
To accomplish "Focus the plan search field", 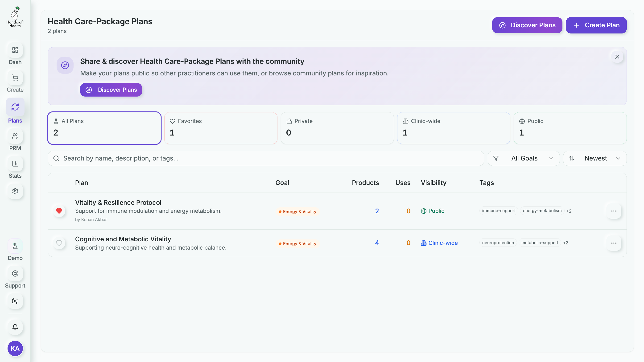I will point(266,158).
